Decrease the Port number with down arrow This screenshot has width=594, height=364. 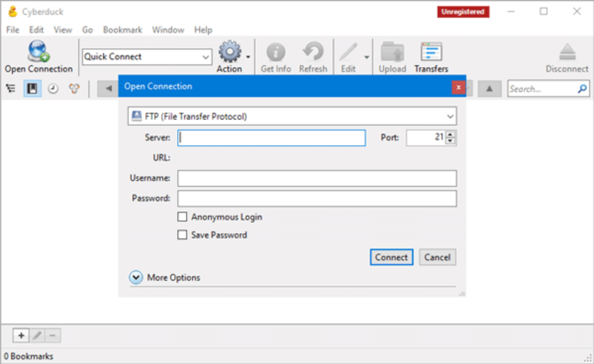pyautogui.click(x=450, y=141)
